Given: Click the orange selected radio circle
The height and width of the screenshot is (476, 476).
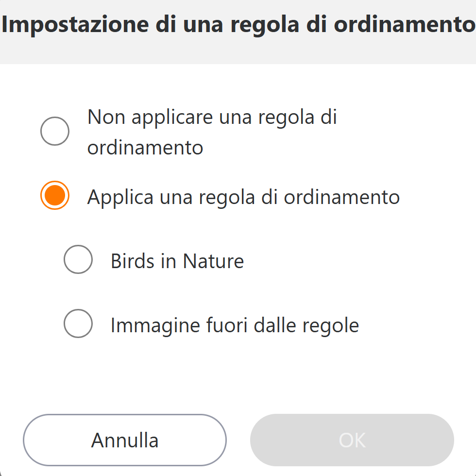Looking at the screenshot, I should 55,195.
